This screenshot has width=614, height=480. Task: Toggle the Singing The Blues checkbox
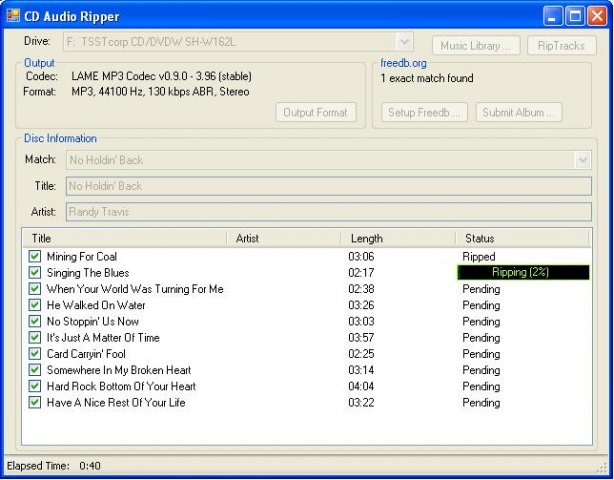click(34, 272)
